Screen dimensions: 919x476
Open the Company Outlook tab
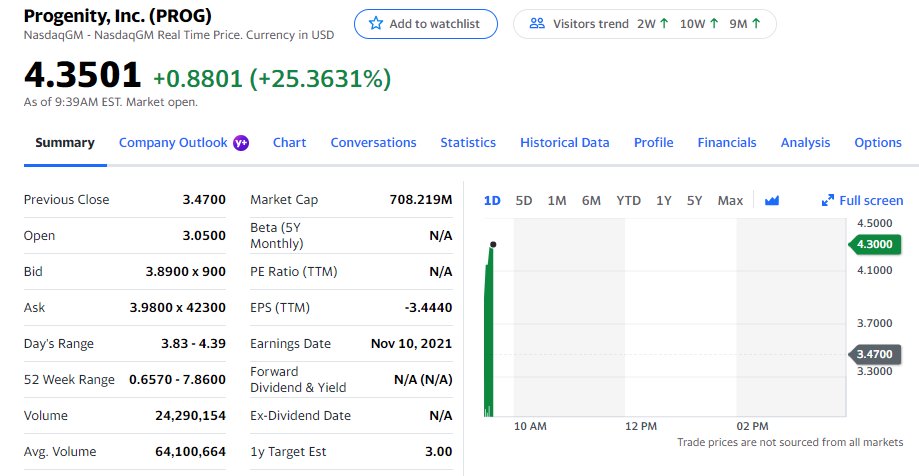pyautogui.click(x=173, y=142)
